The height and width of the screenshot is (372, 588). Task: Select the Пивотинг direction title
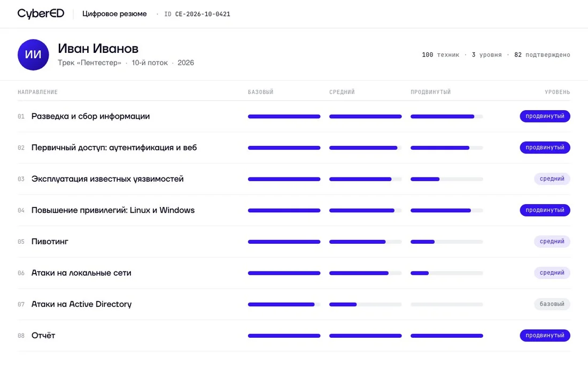click(50, 242)
